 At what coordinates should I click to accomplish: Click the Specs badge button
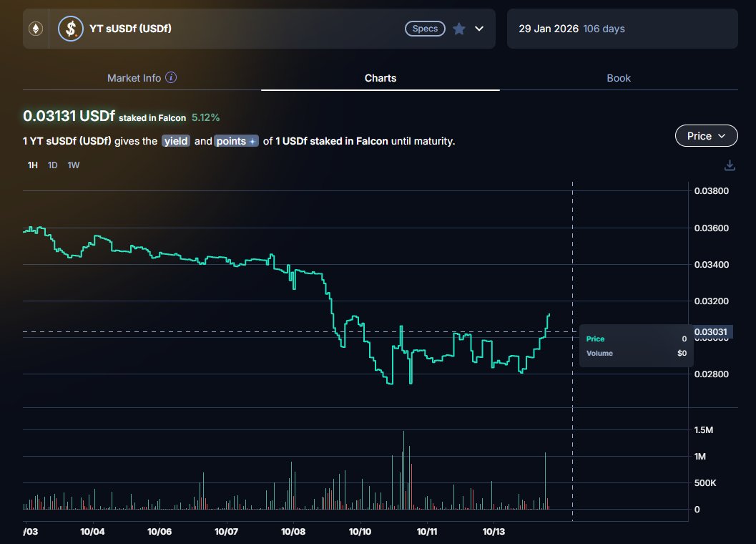click(x=425, y=29)
